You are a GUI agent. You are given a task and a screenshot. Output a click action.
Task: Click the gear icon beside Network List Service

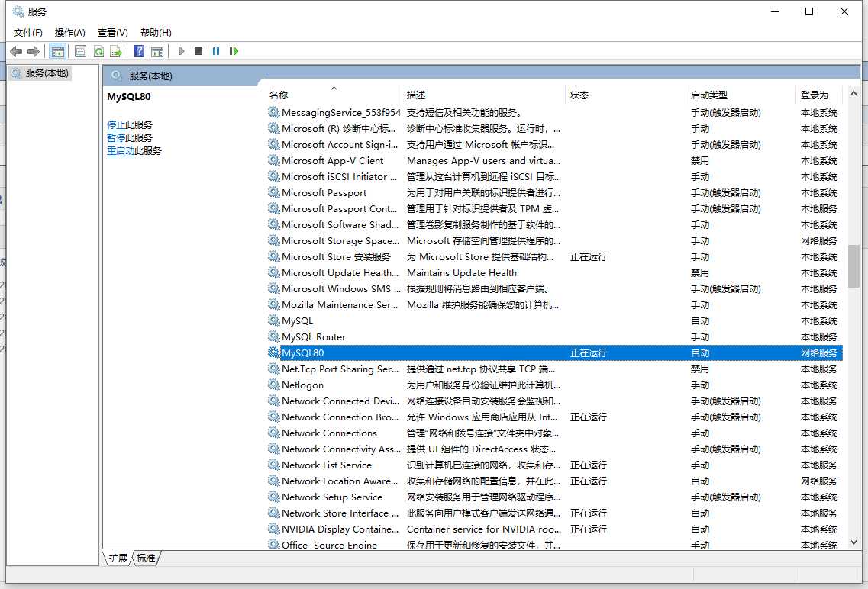pos(273,465)
